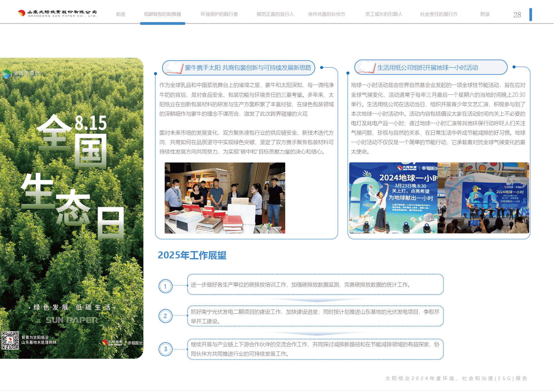Image resolution: width=554 pixels, height=392 pixels.
Task: Select the numbered circle 1 icon
Action: (x=165, y=286)
